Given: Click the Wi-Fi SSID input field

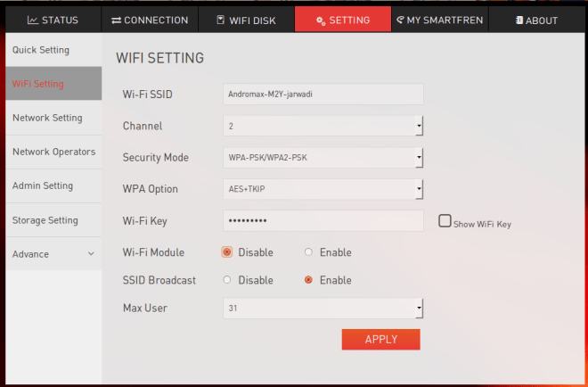Looking at the screenshot, I should [x=323, y=95].
